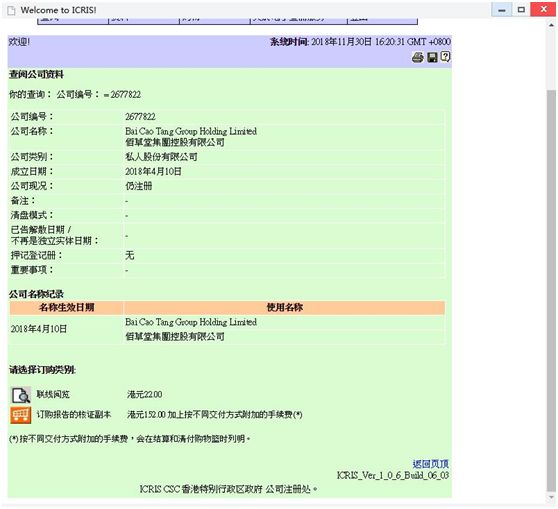Click the 系统时间 timestamp text
Viewport: 558px width, 509px height.
pos(360,42)
